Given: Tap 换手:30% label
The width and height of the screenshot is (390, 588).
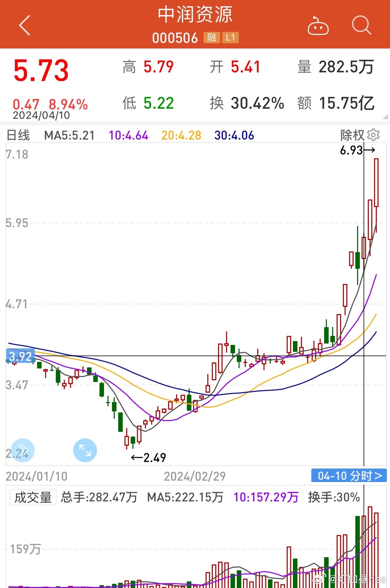Looking at the screenshot, I should click(334, 497).
